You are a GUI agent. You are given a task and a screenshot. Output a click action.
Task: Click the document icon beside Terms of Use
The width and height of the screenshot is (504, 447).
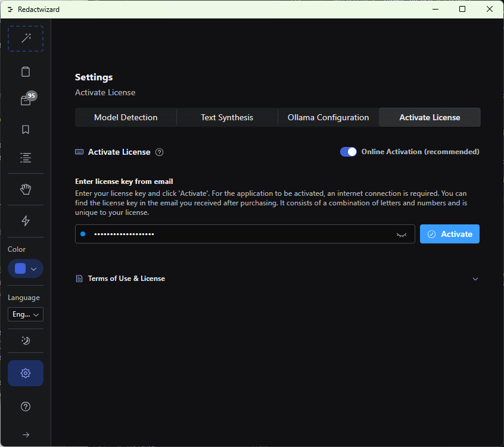pyautogui.click(x=79, y=279)
